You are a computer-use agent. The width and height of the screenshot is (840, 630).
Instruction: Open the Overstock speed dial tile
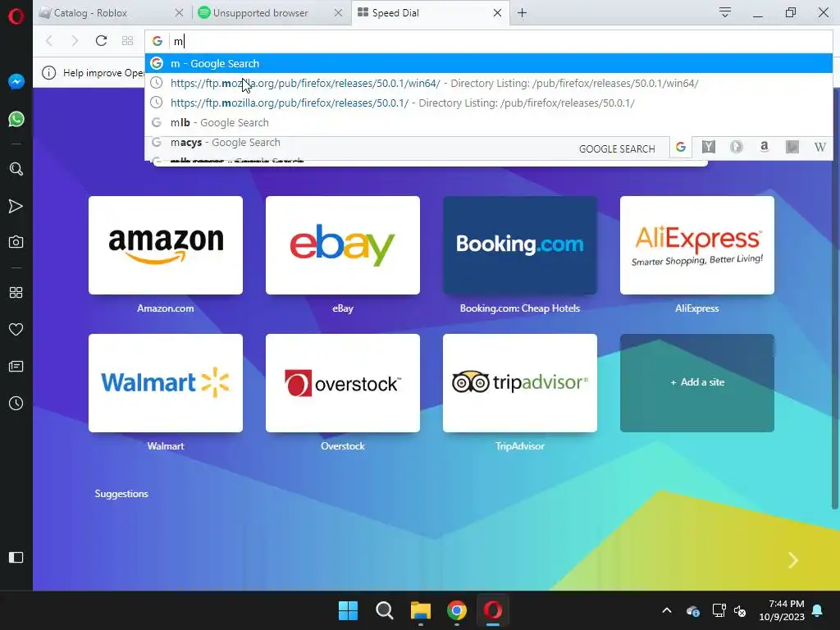click(x=343, y=383)
